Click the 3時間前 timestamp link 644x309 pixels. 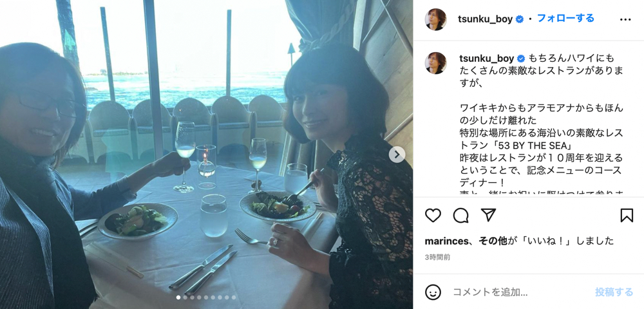click(x=437, y=257)
